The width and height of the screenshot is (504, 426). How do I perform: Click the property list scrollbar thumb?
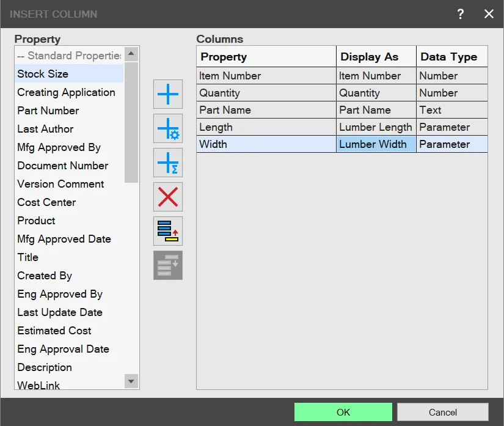131,122
